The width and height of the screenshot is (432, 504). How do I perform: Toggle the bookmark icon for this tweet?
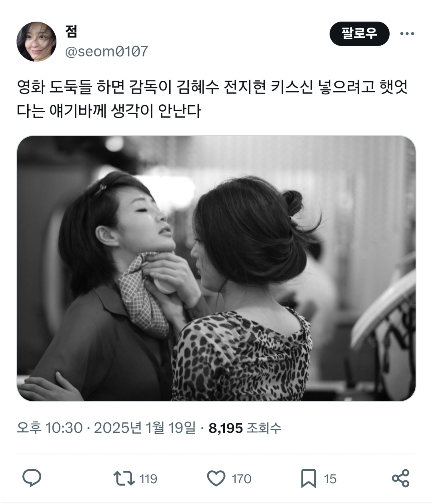coord(308,478)
